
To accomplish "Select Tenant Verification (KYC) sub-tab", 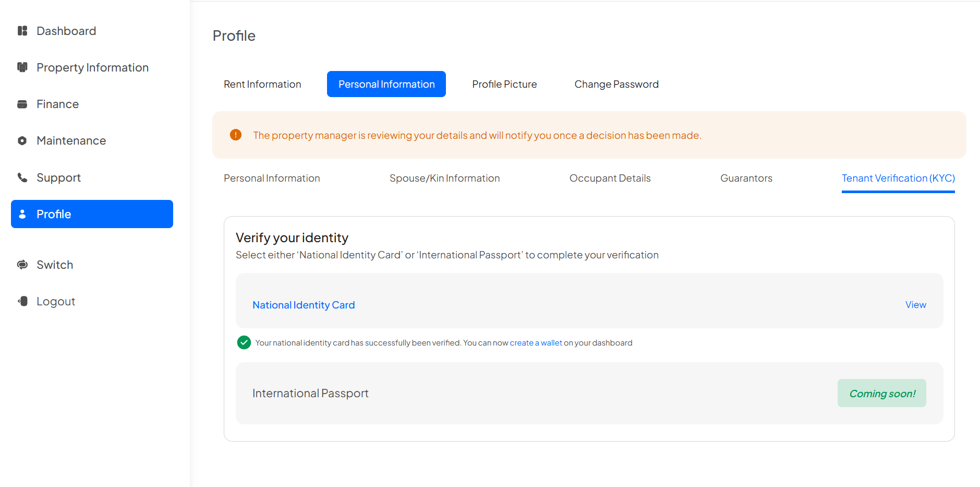I will click(x=898, y=178).
